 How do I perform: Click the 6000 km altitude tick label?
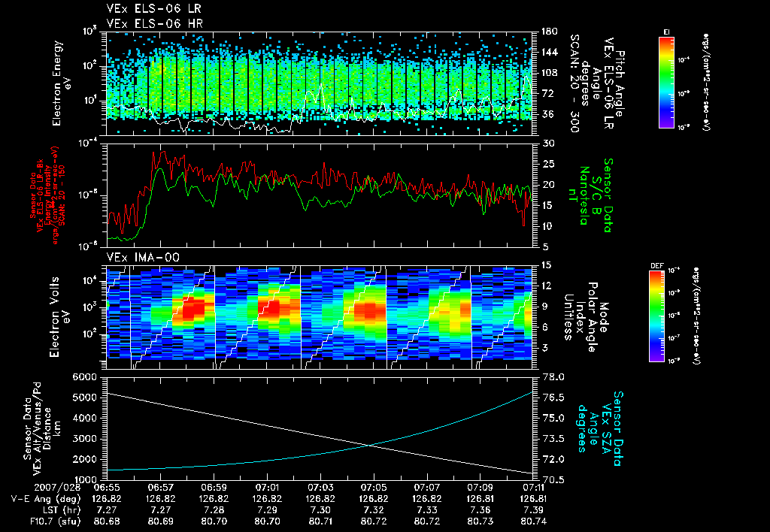(x=84, y=377)
